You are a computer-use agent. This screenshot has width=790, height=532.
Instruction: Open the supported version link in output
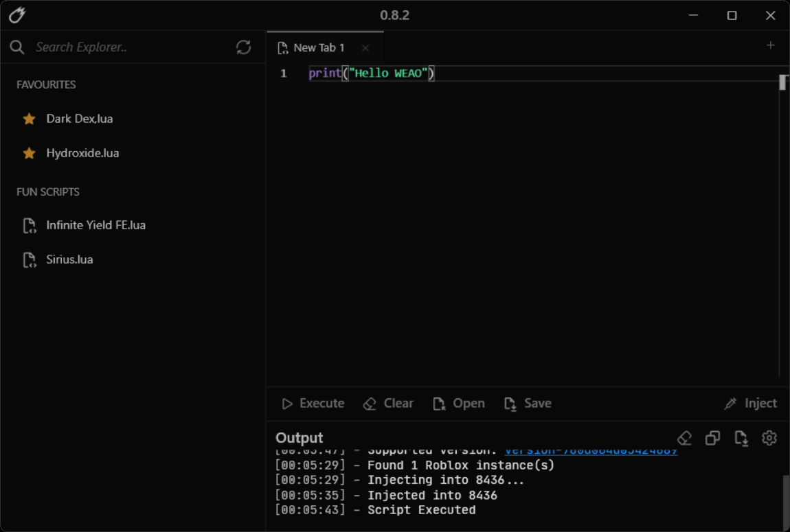point(591,451)
